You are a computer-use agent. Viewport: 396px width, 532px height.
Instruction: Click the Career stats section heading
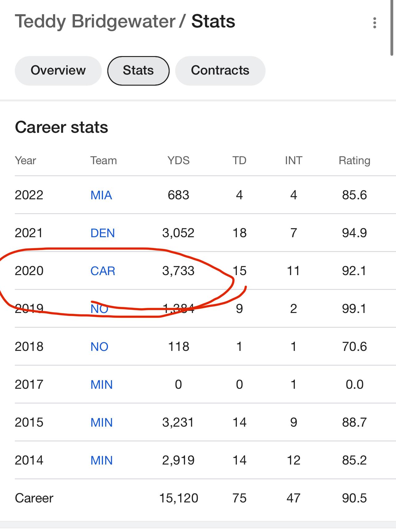tap(61, 127)
